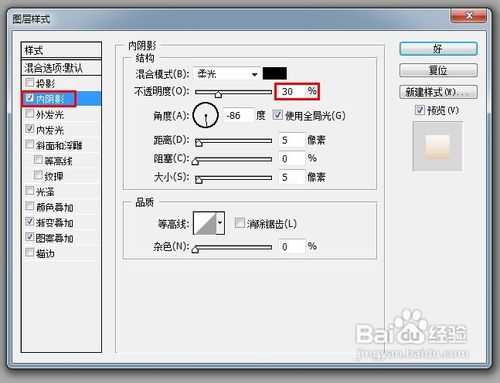
Task: Select the 外发光 style entry label
Action: pos(50,114)
